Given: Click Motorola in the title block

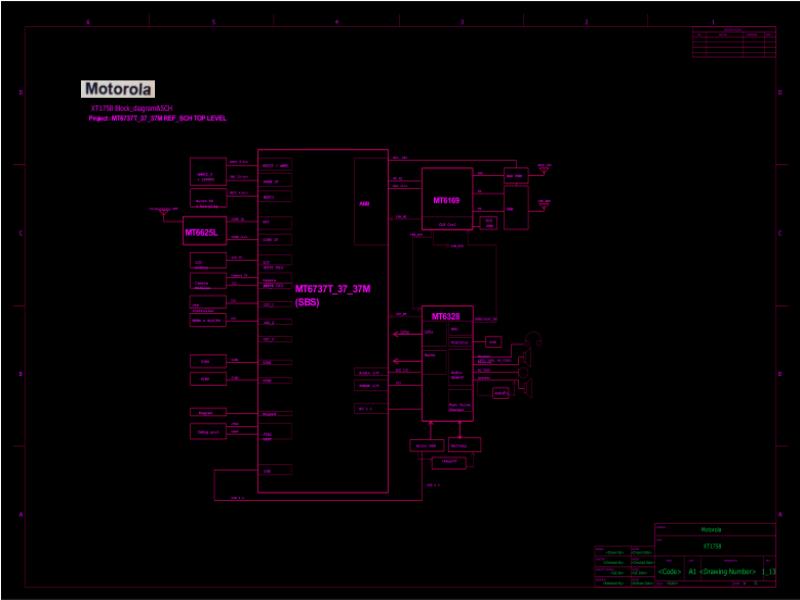Looking at the screenshot, I should click(711, 530).
